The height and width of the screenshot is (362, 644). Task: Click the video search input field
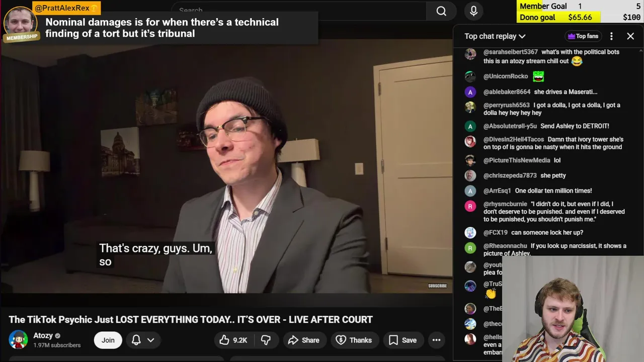point(299,11)
